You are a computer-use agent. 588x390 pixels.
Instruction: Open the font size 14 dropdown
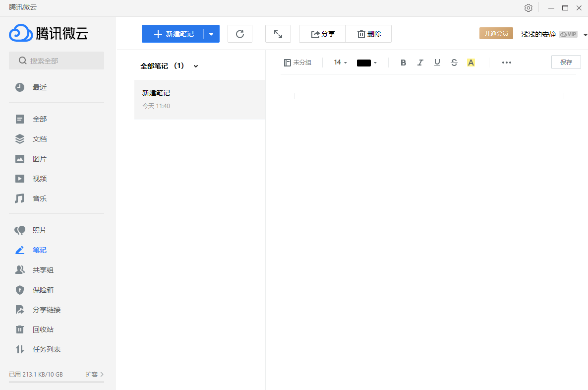(x=340, y=63)
